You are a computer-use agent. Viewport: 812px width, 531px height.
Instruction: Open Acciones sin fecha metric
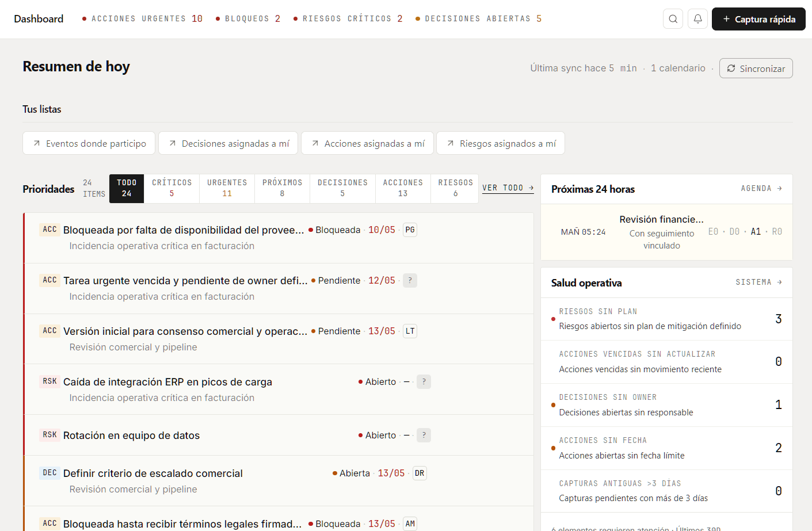[x=666, y=448]
